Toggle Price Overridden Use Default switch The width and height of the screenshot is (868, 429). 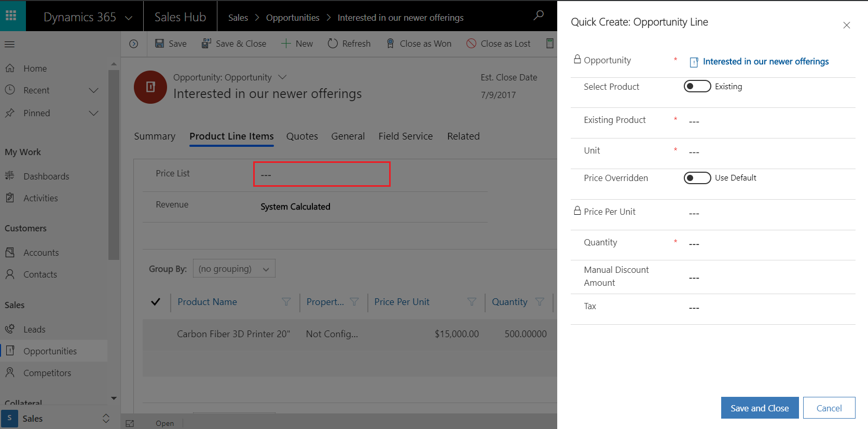[697, 178]
